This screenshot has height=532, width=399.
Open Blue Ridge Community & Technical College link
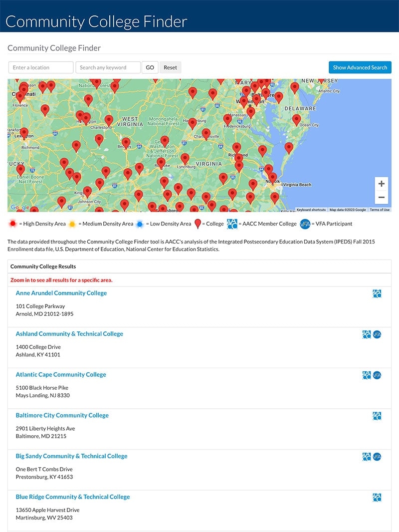[x=72, y=497]
